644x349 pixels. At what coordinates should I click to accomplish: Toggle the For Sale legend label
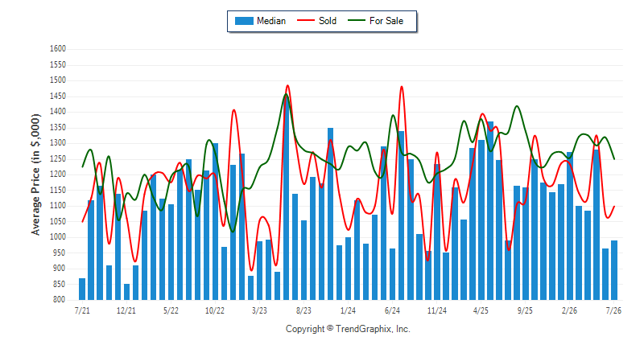click(x=386, y=21)
